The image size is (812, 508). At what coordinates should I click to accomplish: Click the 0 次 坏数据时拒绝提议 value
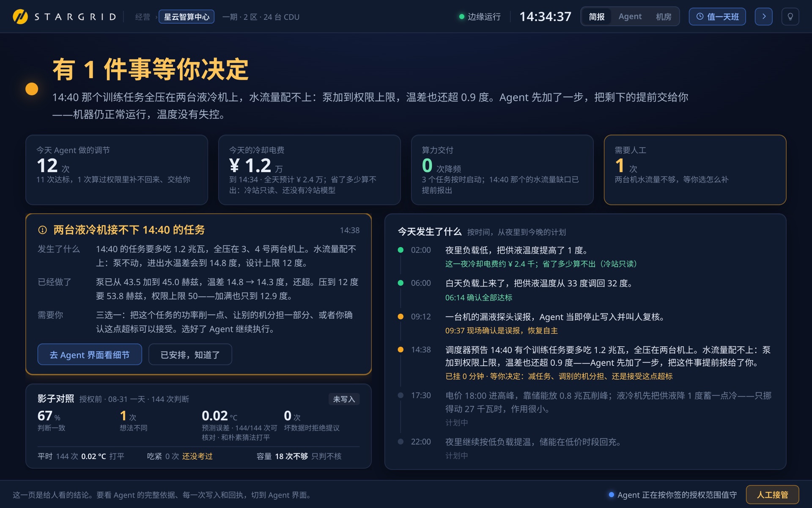292,416
